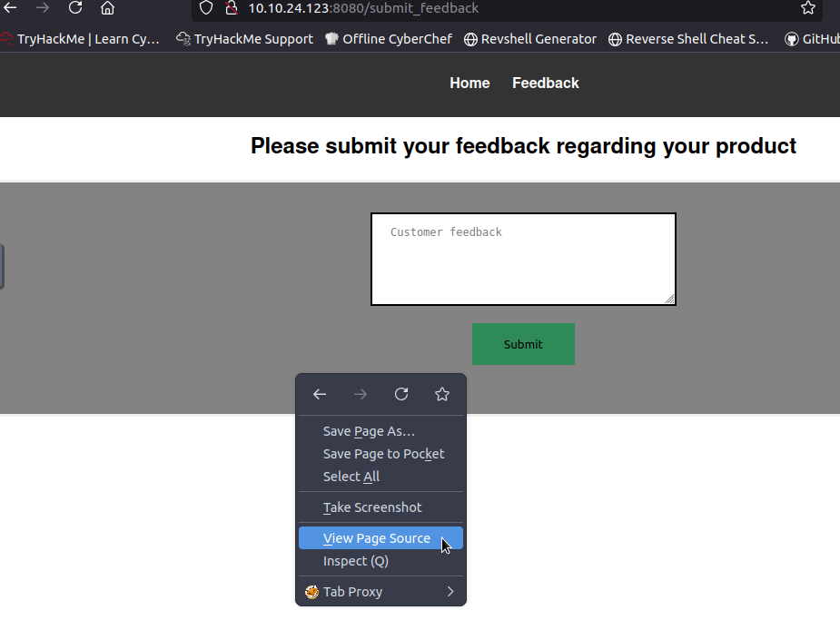Open GitHub bookmark in bookmarks bar

812,39
